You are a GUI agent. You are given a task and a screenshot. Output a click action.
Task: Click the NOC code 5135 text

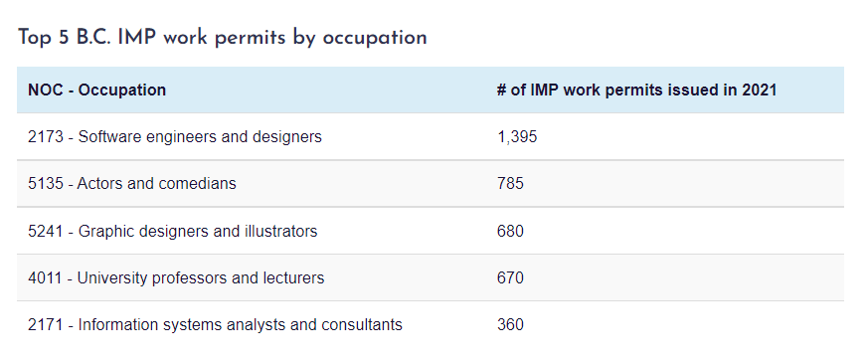[46, 184]
